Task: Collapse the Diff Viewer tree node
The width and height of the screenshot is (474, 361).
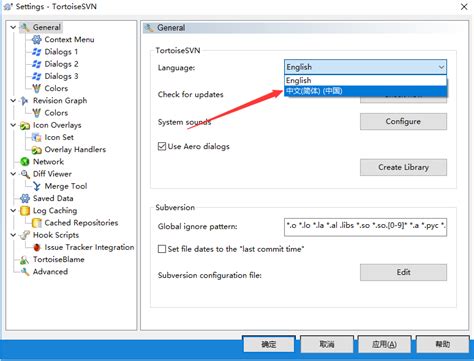Action: pos(13,174)
